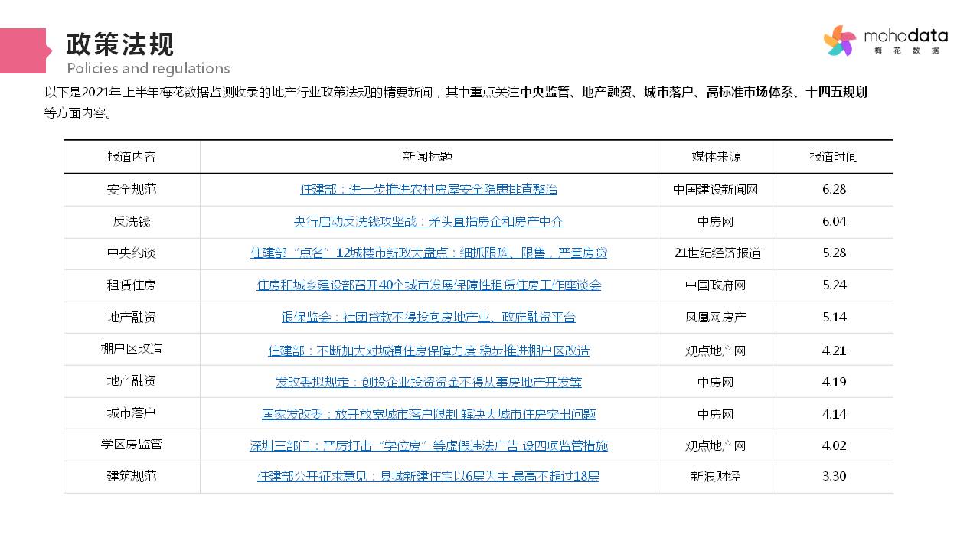Open the 住建部农村房屋安全隐患排查整治 news link
The height and width of the screenshot is (551, 980).
point(429,189)
